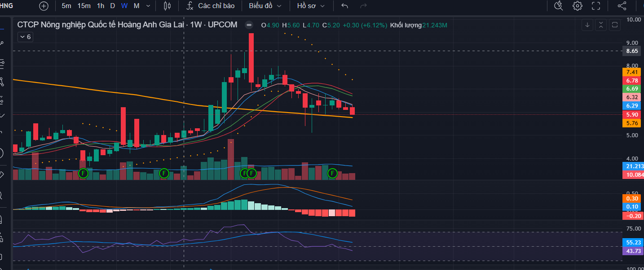The height and width of the screenshot is (270, 644).
Task: Click the share chart icon
Action: 622,6
